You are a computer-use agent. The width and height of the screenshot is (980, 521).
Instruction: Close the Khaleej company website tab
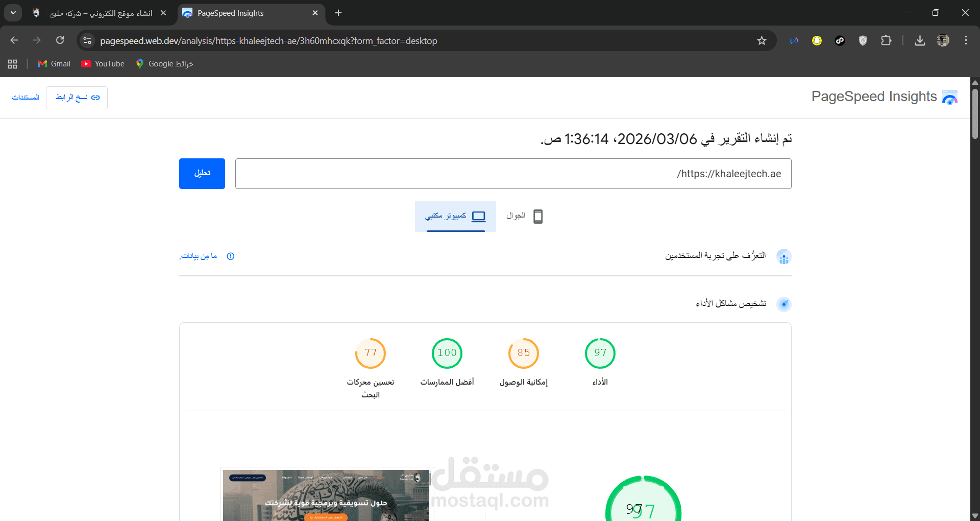tap(163, 13)
